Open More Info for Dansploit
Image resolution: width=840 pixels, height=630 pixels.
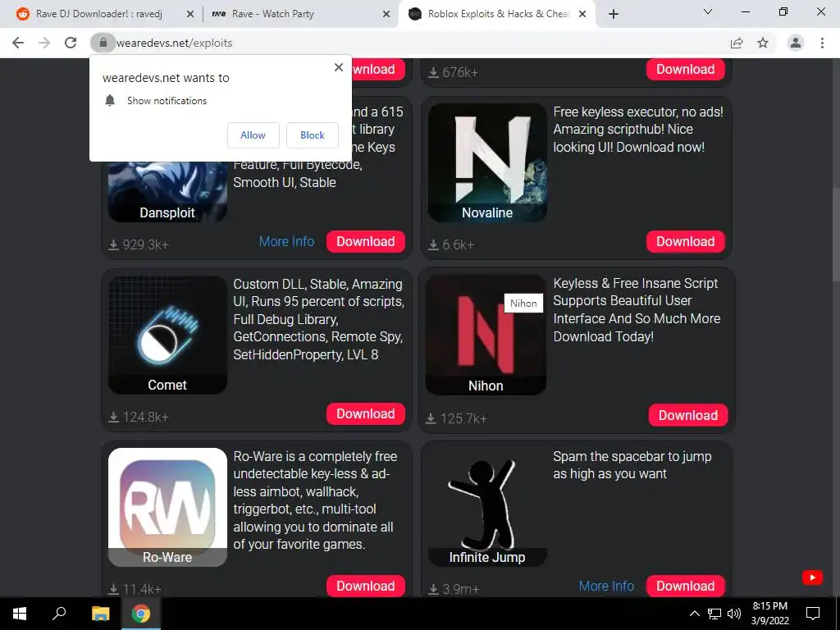pos(286,242)
